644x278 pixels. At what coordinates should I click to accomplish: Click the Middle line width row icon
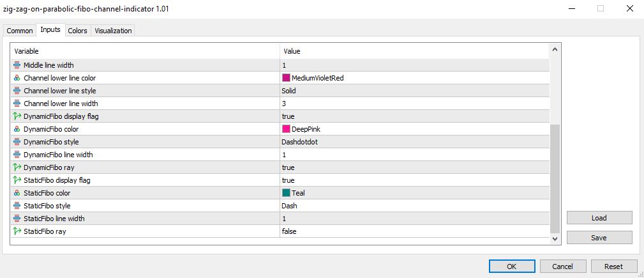coord(17,65)
